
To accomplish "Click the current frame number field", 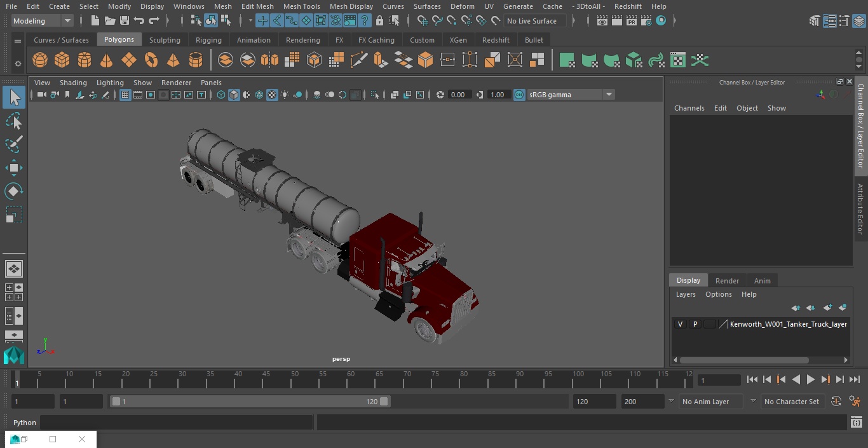I will [x=719, y=381].
